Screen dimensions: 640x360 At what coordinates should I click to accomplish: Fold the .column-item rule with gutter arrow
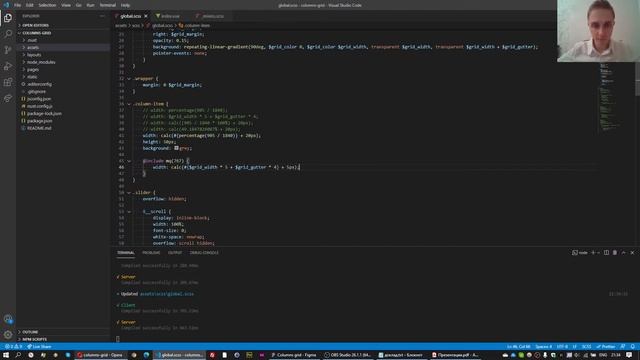[x=129, y=104]
